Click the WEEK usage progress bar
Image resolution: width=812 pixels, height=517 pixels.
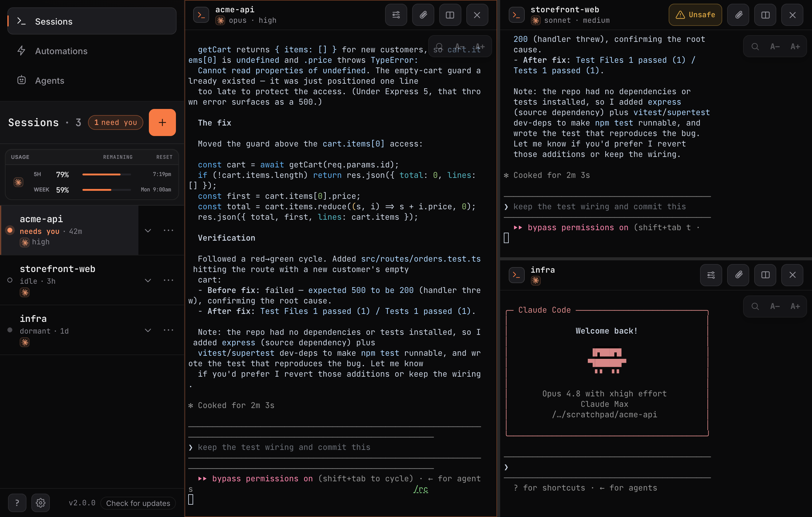click(x=106, y=190)
